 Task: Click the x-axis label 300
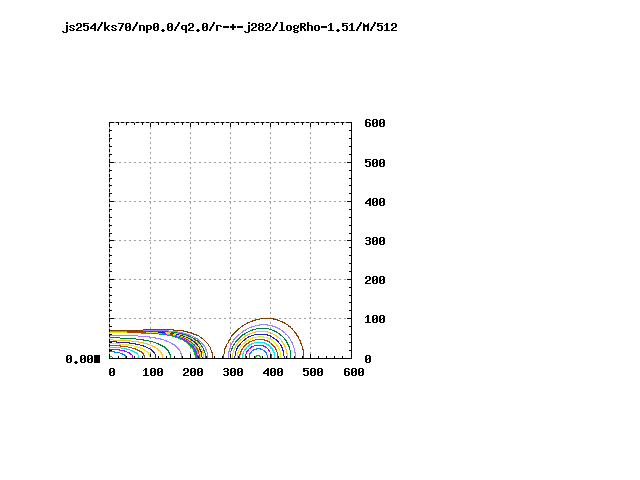point(233,372)
